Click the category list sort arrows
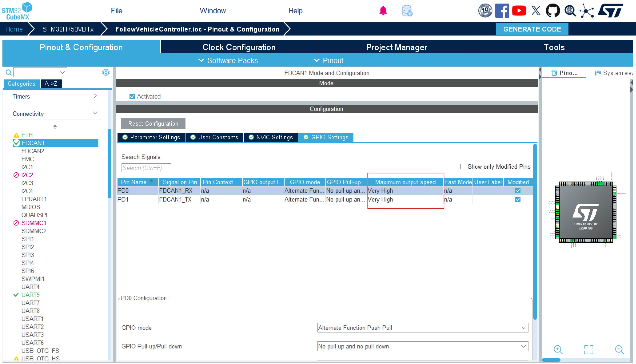The image size is (636, 364). pos(55,127)
